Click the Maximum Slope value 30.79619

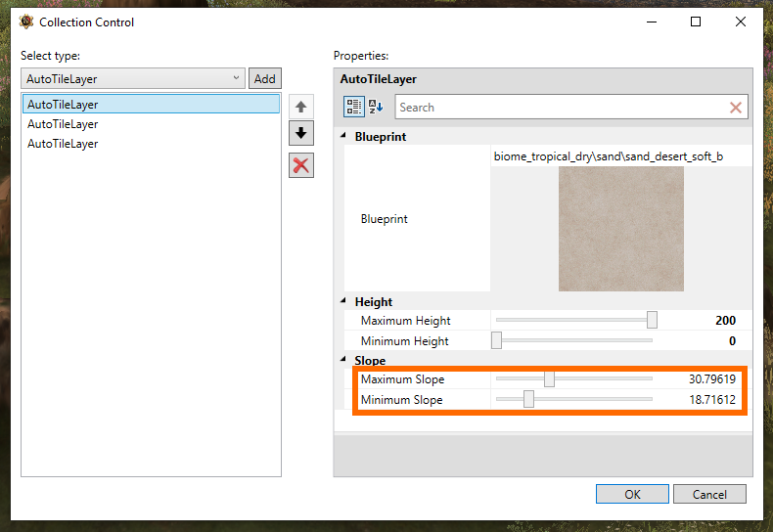712,378
